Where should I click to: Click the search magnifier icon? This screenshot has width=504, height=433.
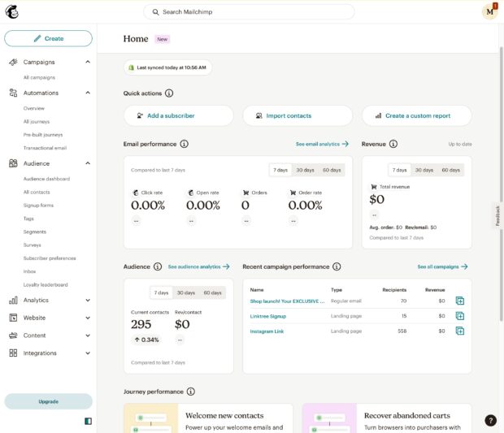point(155,12)
